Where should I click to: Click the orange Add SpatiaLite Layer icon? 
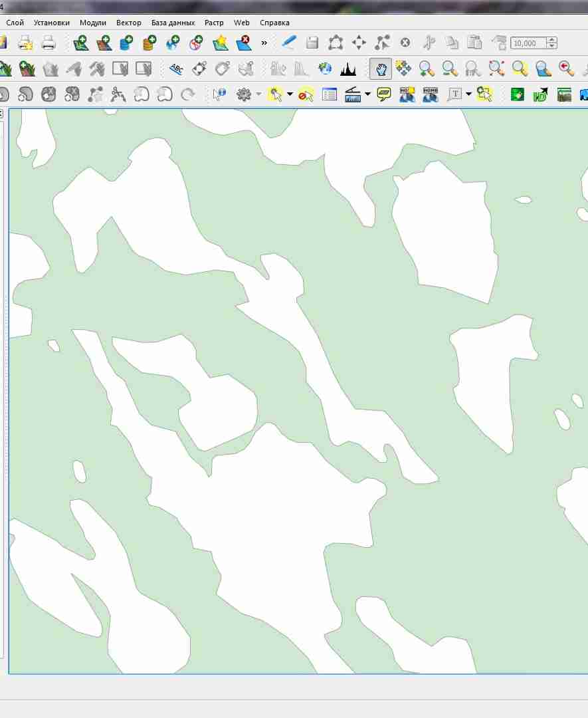pos(149,43)
